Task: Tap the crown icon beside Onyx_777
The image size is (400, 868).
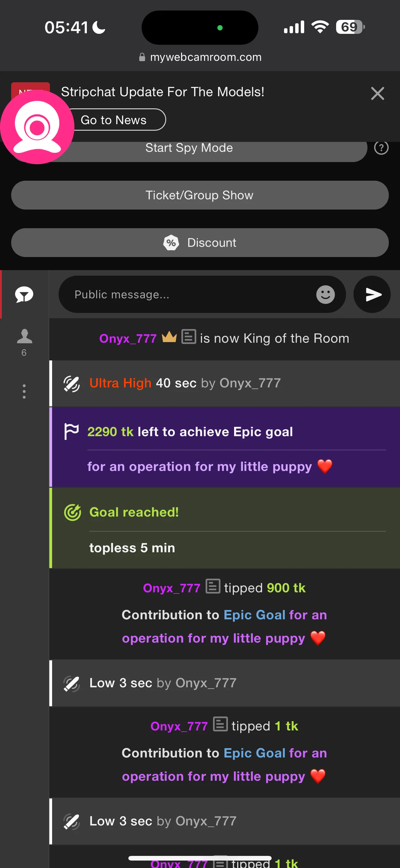Action: click(169, 337)
